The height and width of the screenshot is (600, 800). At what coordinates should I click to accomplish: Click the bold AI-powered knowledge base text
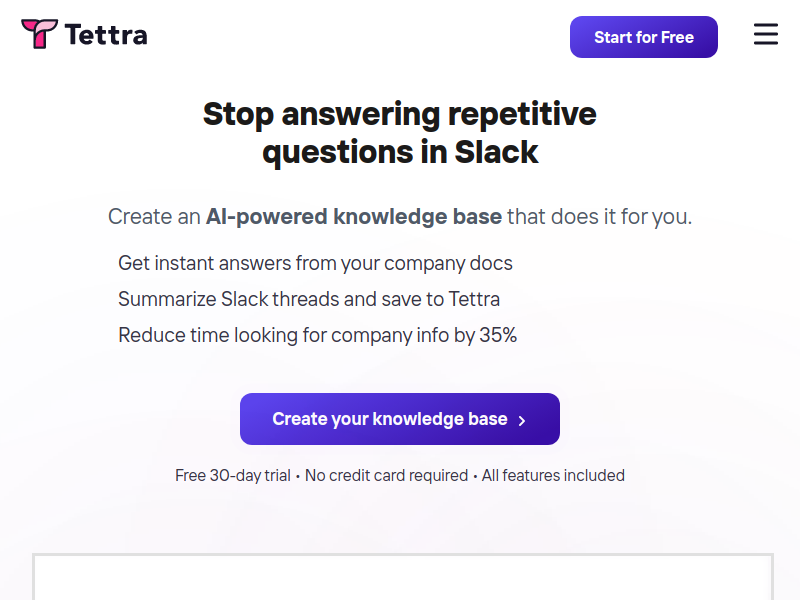pos(354,216)
